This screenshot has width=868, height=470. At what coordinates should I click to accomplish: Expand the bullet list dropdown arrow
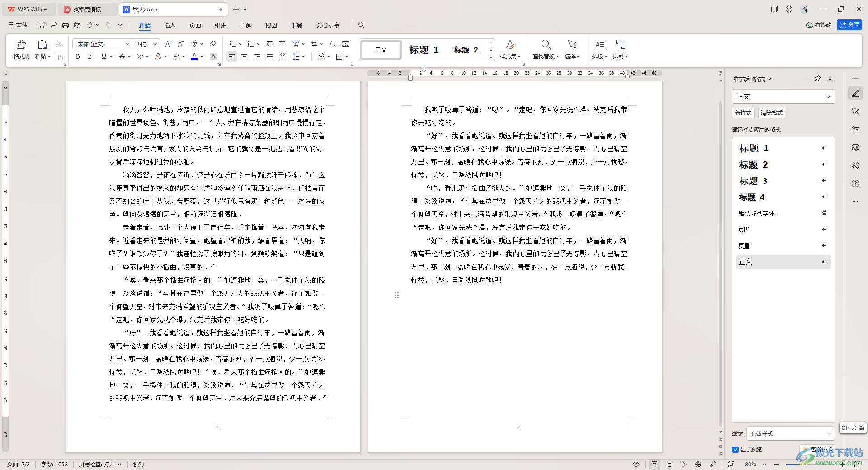point(240,44)
